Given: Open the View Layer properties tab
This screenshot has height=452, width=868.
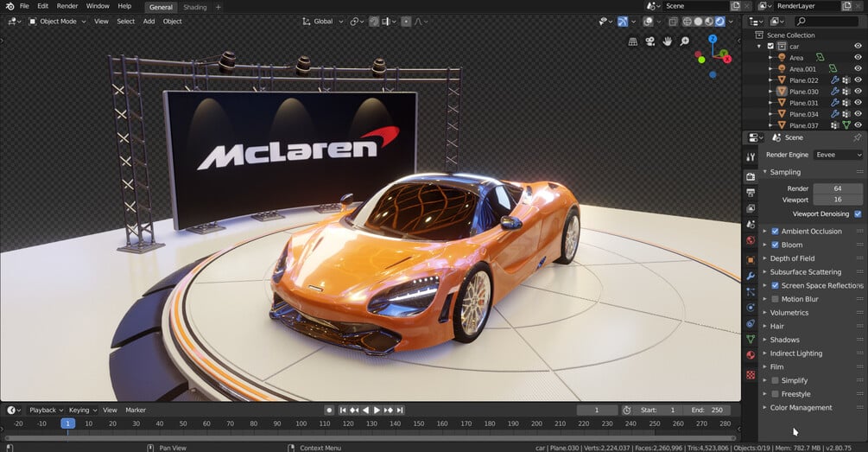Looking at the screenshot, I should [751, 208].
